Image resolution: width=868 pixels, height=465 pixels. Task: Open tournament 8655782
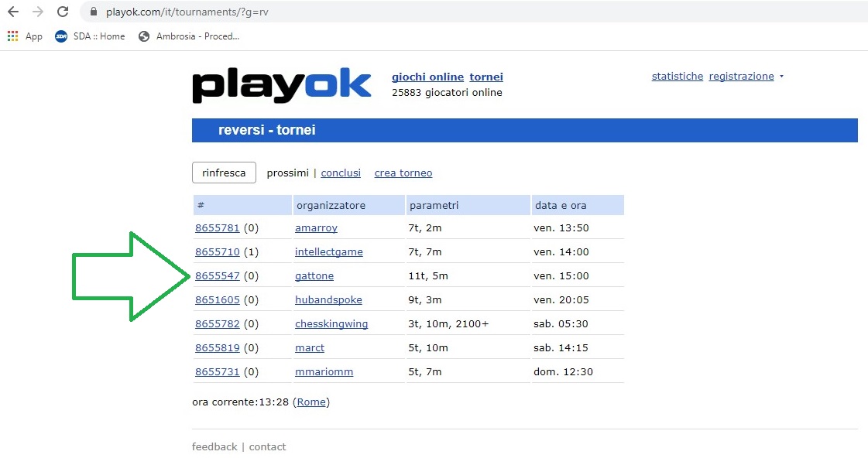[217, 324]
